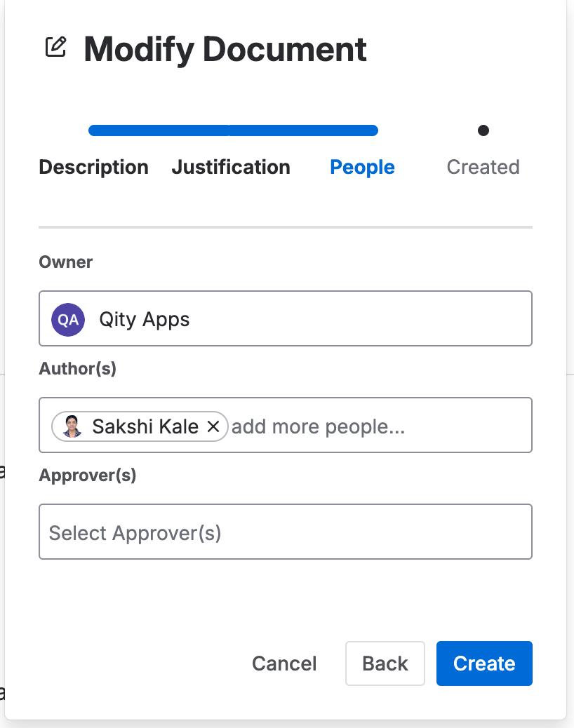Open the Owner field with Qity Apps
The height and width of the screenshot is (728, 574).
click(x=285, y=318)
